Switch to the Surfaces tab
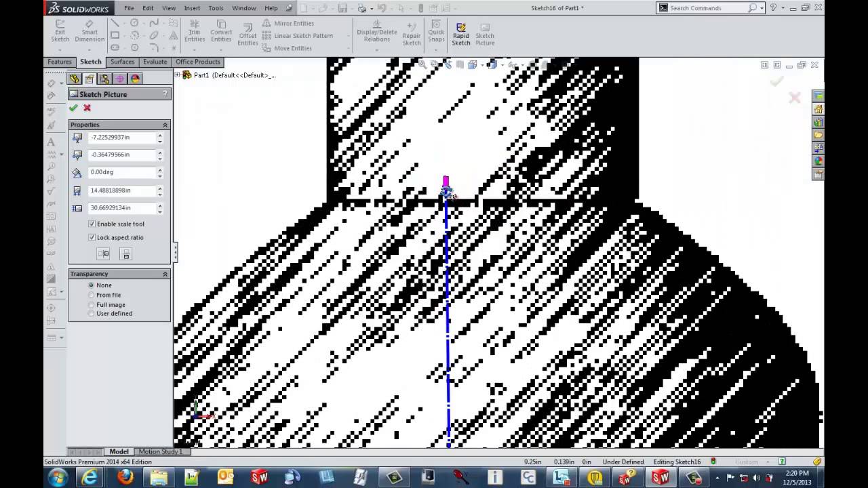The height and width of the screenshot is (488, 868). (122, 62)
